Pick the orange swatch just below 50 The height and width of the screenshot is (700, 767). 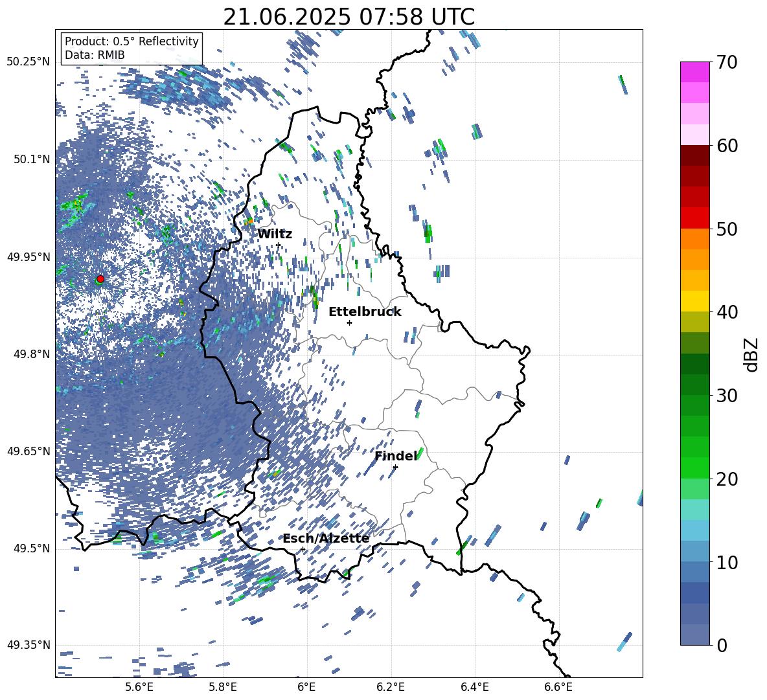coord(694,238)
